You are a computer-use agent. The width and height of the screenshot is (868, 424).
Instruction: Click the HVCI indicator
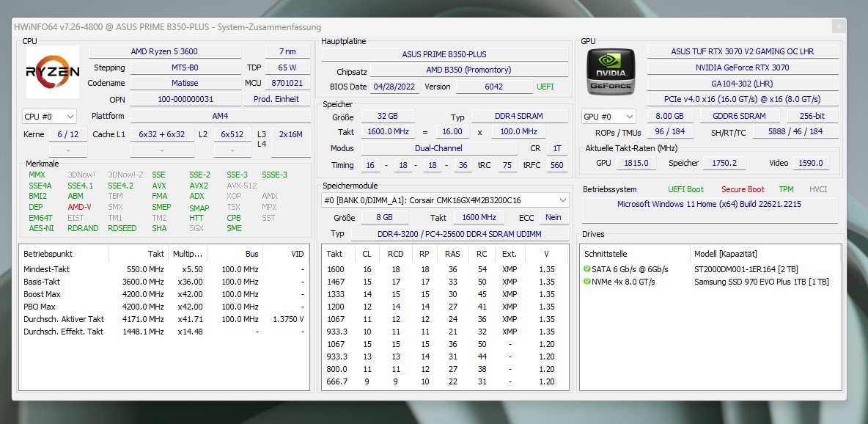tap(817, 189)
